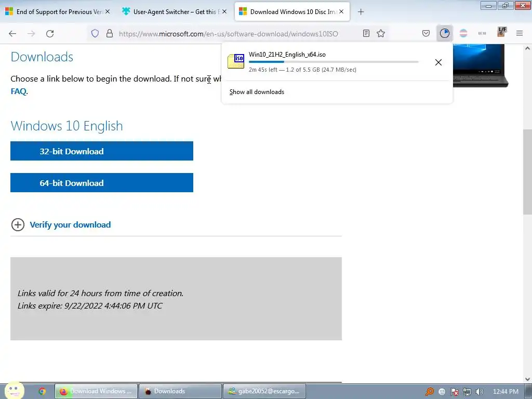This screenshot has height=399, width=532.
Task: Close the Download Windows 10 tab
Action: (341, 11)
